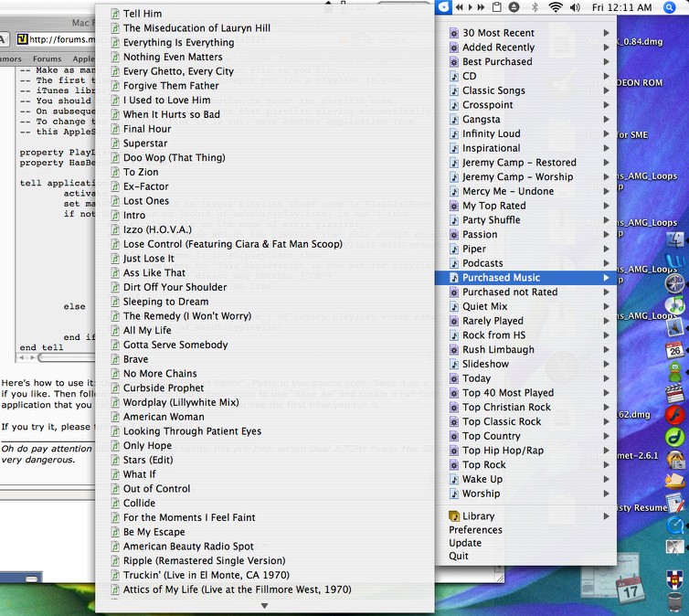This screenshot has width=689, height=616.
Task: Click the iTunes icon in the Dock
Action: [675, 303]
